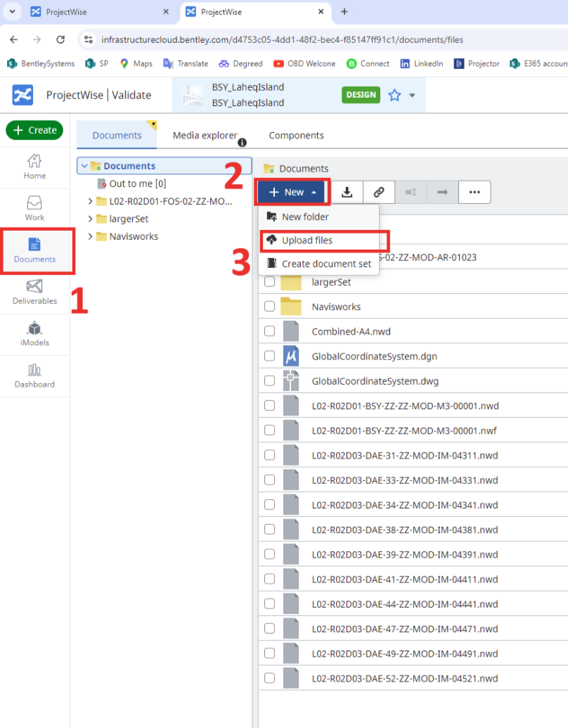Open the largerSet folder in file list

click(x=331, y=282)
